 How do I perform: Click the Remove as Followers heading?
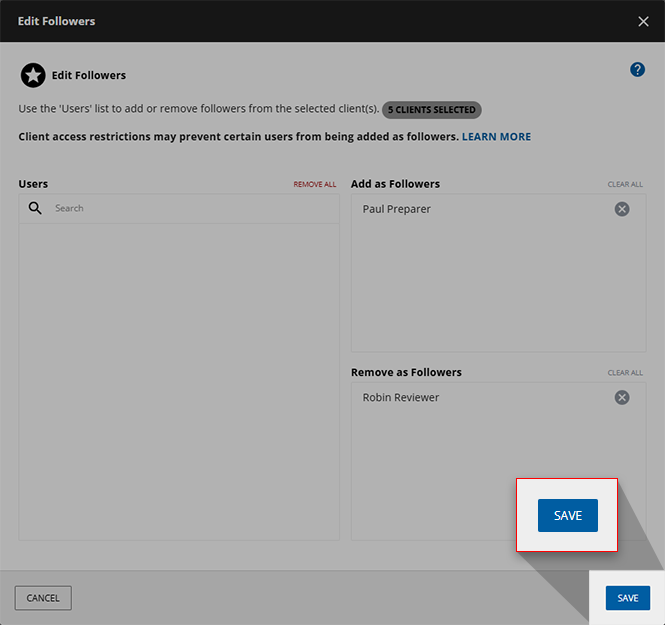(406, 372)
